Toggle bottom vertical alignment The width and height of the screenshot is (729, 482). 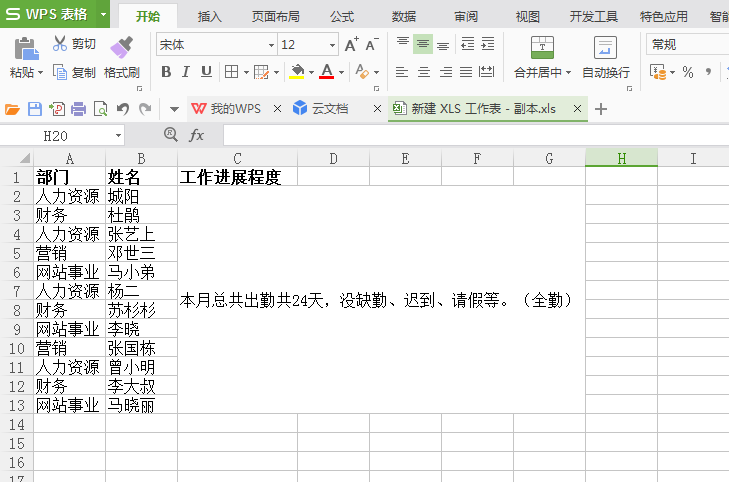[x=443, y=45]
